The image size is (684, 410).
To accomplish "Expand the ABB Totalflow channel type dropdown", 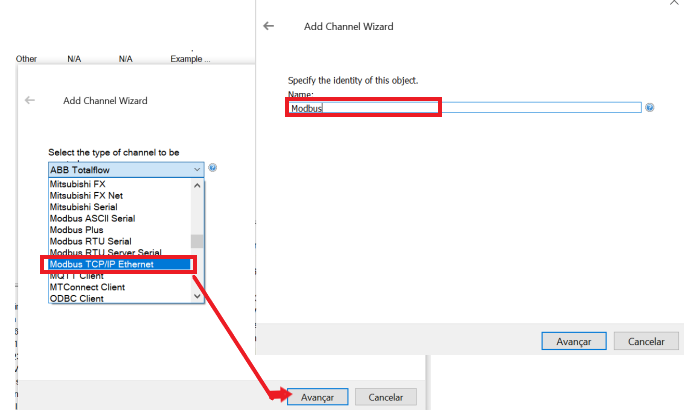I will click(197, 170).
